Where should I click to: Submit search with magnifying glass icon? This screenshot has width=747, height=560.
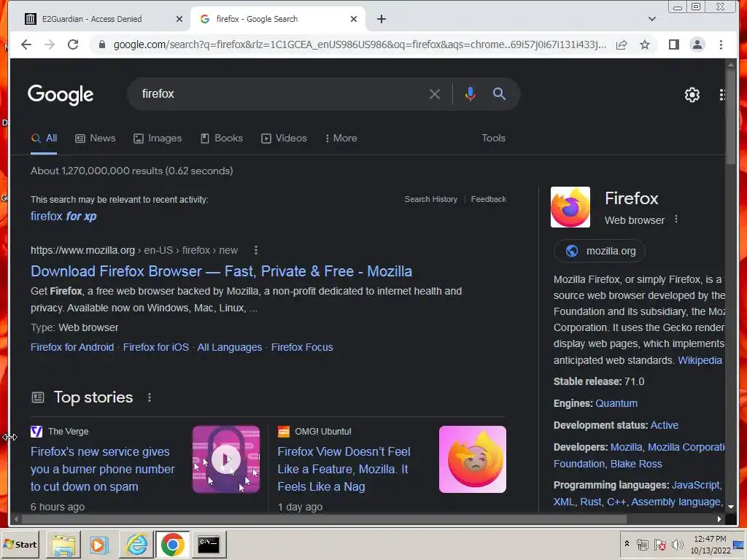(499, 94)
